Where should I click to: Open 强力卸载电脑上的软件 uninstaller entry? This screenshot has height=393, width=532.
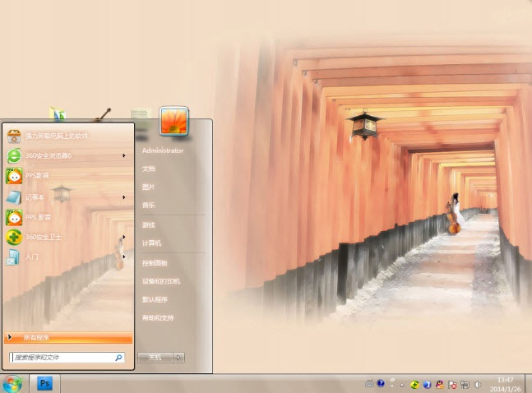(x=68, y=136)
